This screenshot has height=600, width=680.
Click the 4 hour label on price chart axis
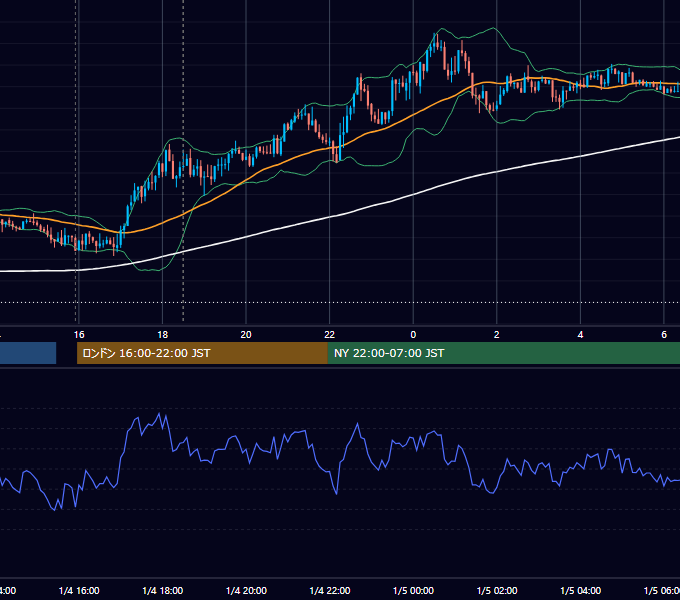coord(580,335)
